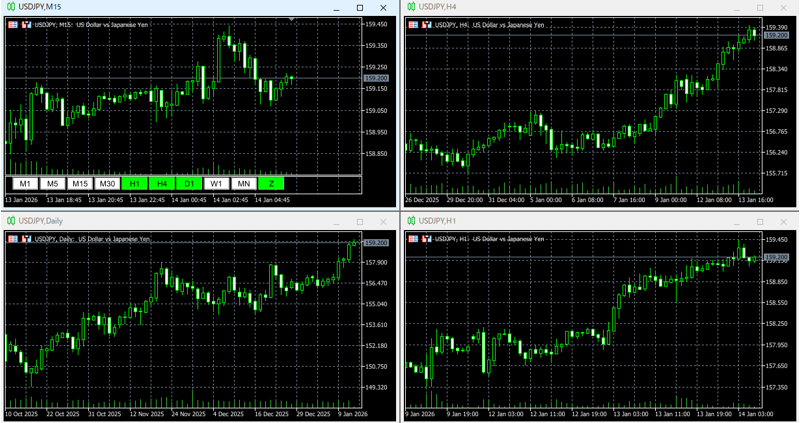The image size is (800, 423).
Task: Click the USDJPY,M15 window title icon
Action: [x=10, y=7]
